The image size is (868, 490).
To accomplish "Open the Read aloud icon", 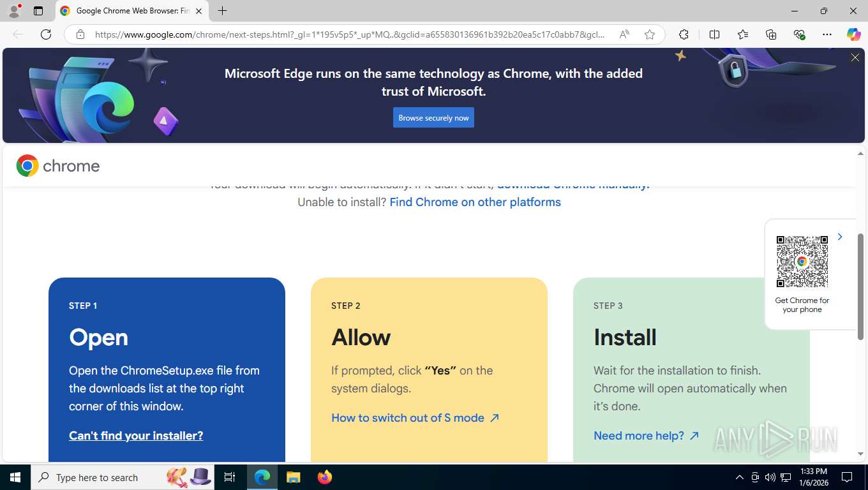I will point(624,34).
